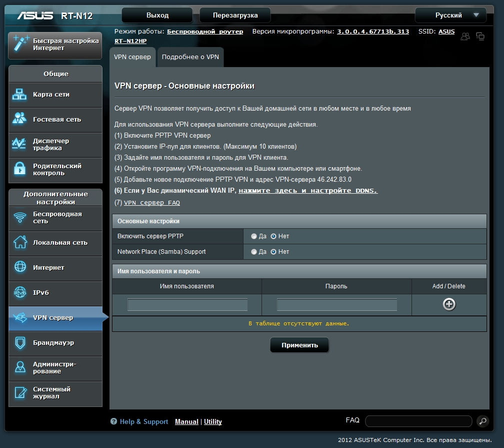Open Диспетчер трафика menu item
The height and width of the screenshot is (448, 504).
coord(55,145)
